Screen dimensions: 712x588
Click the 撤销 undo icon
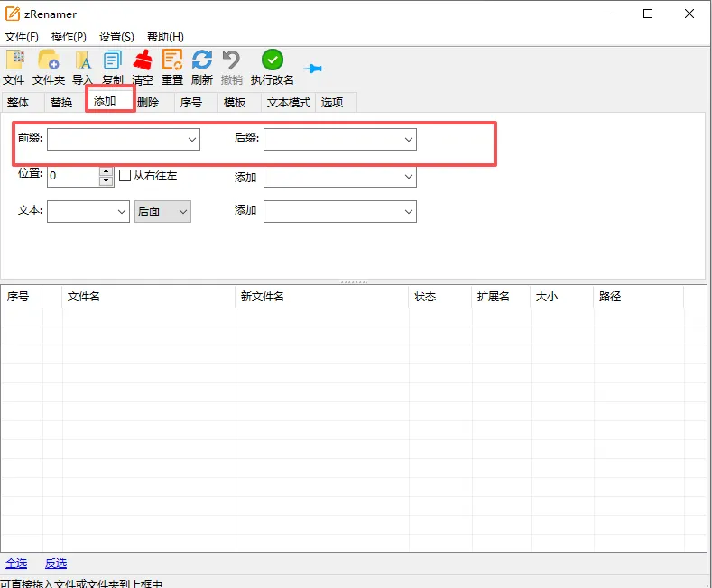(x=232, y=60)
